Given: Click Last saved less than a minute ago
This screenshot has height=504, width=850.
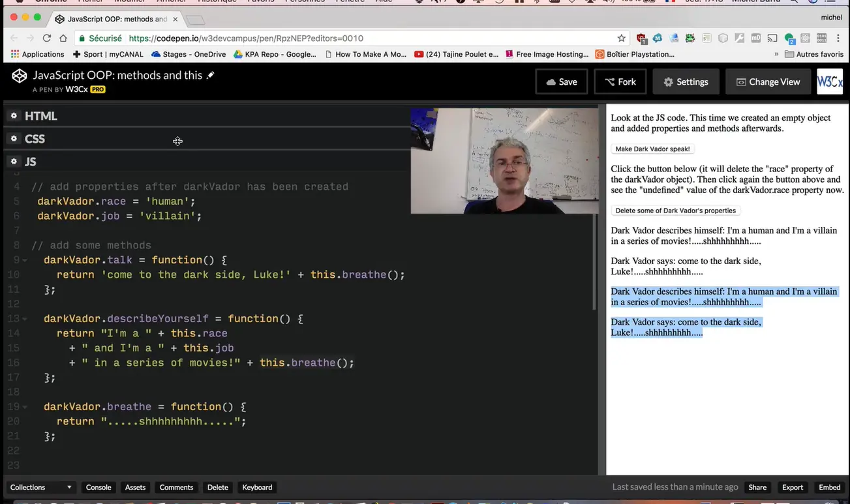Looking at the screenshot, I should pos(675,487).
